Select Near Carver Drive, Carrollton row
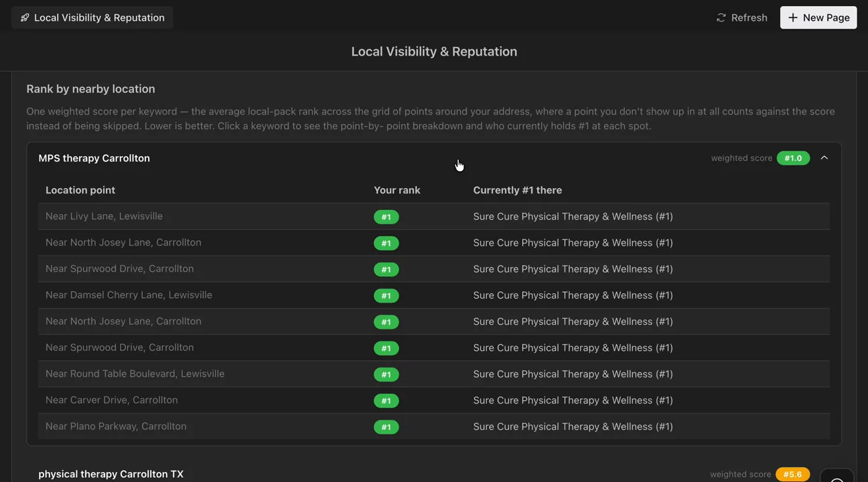868x482 pixels. tap(434, 400)
